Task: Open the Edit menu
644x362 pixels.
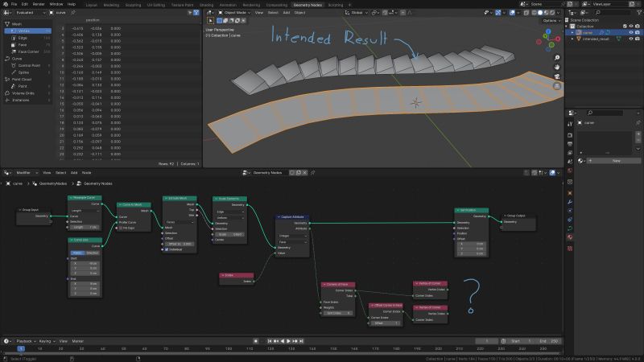Action: click(x=25, y=4)
